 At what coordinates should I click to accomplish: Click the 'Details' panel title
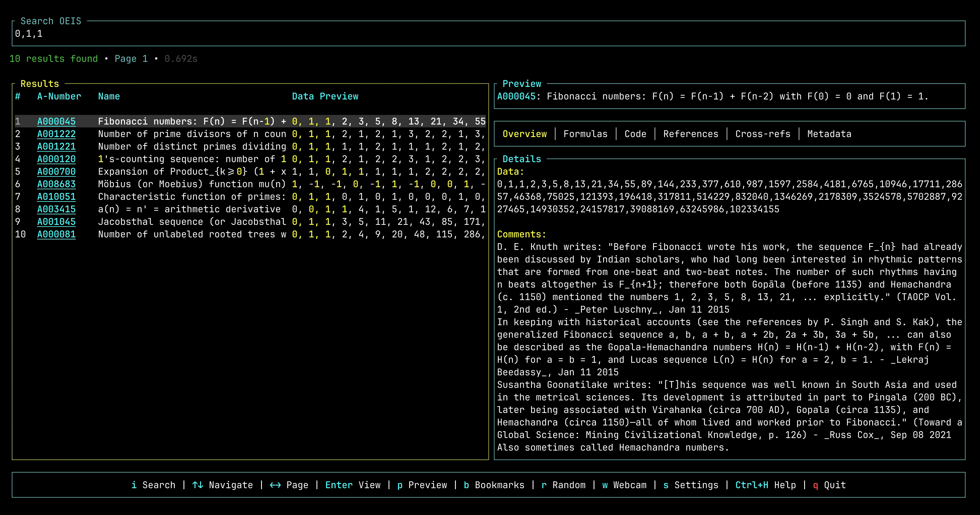tap(521, 159)
